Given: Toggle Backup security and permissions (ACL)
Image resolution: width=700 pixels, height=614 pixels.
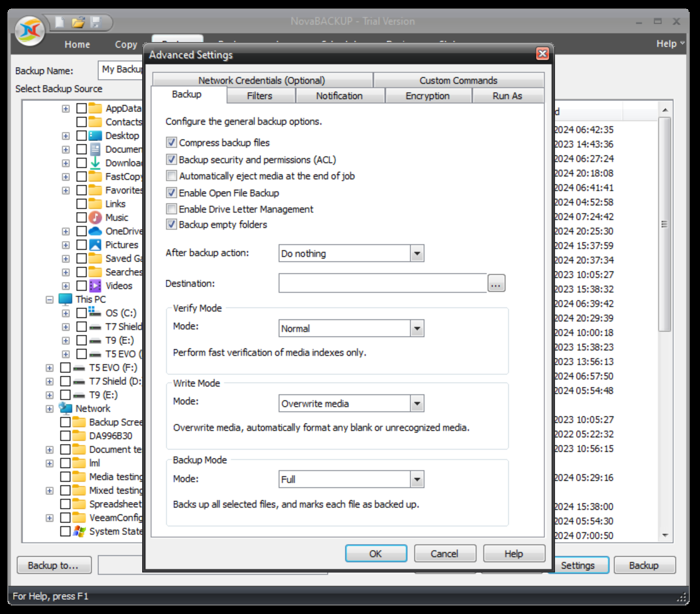Looking at the screenshot, I should pos(171,159).
